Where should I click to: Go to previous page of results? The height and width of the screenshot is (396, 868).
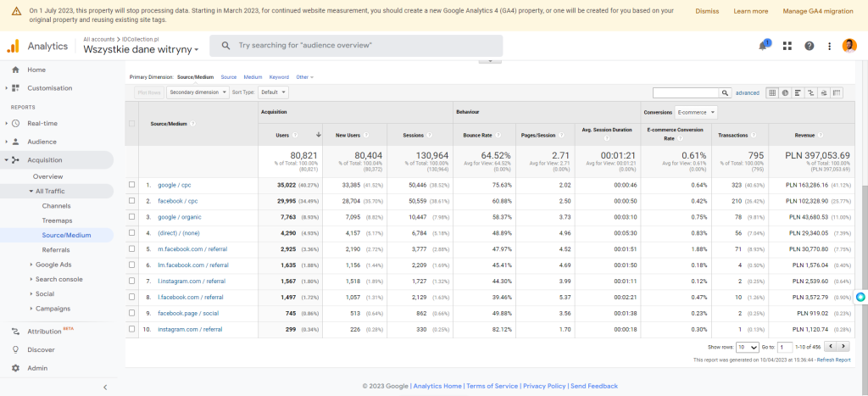coord(831,347)
